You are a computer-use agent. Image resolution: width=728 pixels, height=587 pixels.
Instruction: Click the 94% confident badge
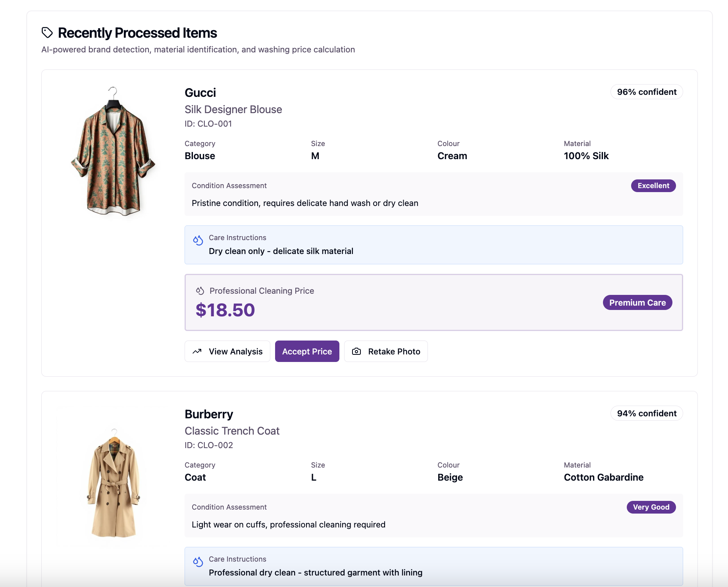[647, 413]
